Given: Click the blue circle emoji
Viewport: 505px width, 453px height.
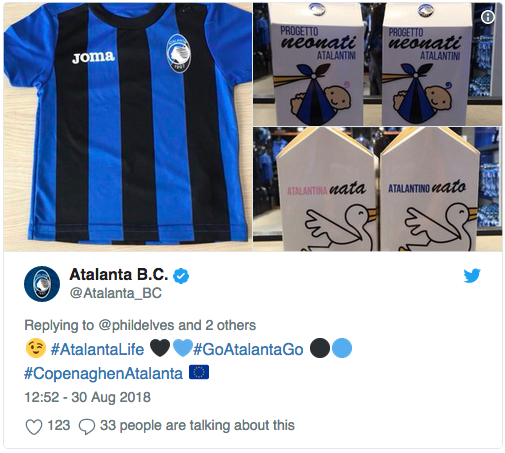Looking at the screenshot, I should [342, 348].
